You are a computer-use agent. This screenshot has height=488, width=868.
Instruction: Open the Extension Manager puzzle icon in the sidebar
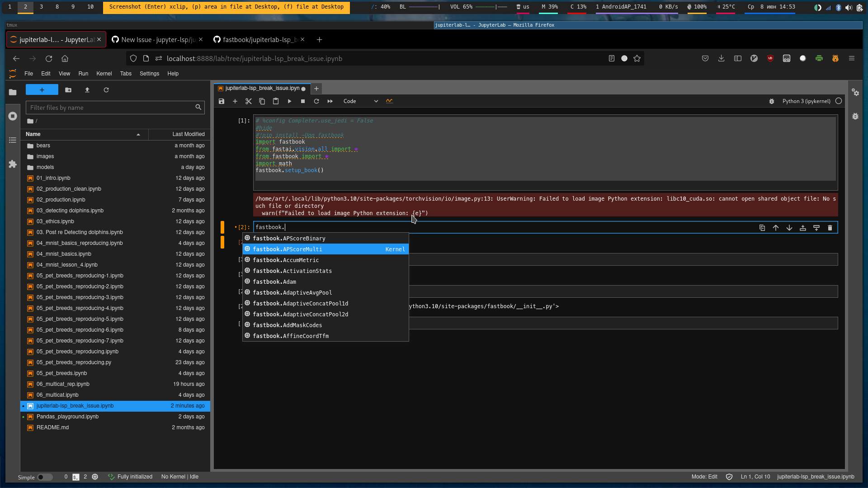[x=13, y=164]
